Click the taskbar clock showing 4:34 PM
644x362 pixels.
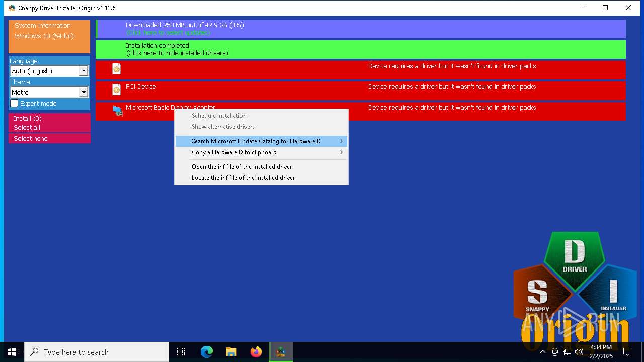[601, 352]
